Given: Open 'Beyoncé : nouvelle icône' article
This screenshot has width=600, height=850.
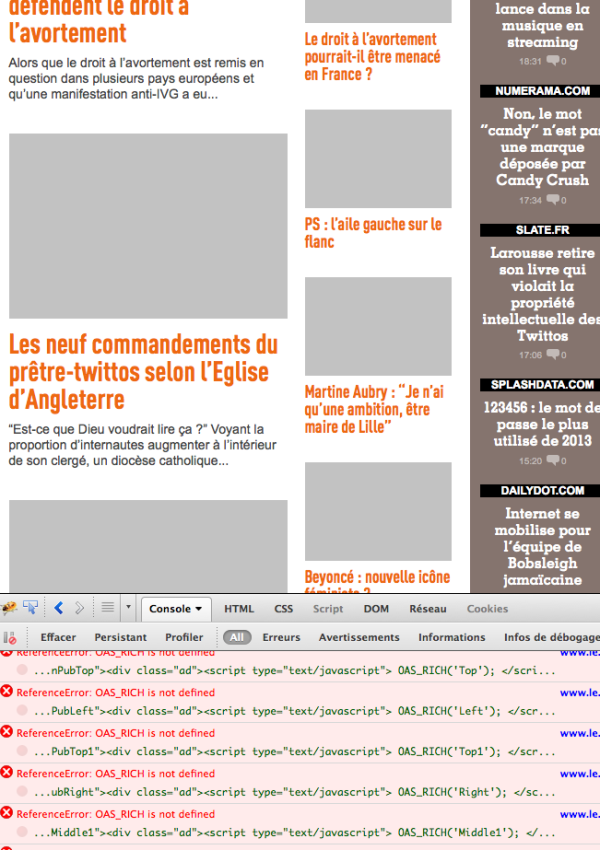Looking at the screenshot, I should pyautogui.click(x=377, y=580).
